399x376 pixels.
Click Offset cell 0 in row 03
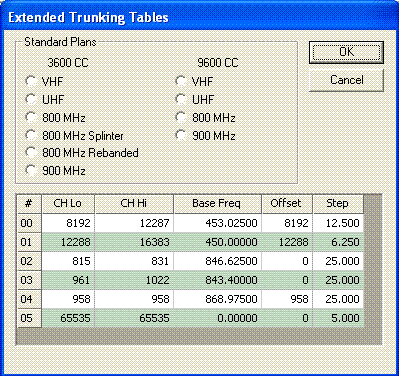click(x=287, y=280)
